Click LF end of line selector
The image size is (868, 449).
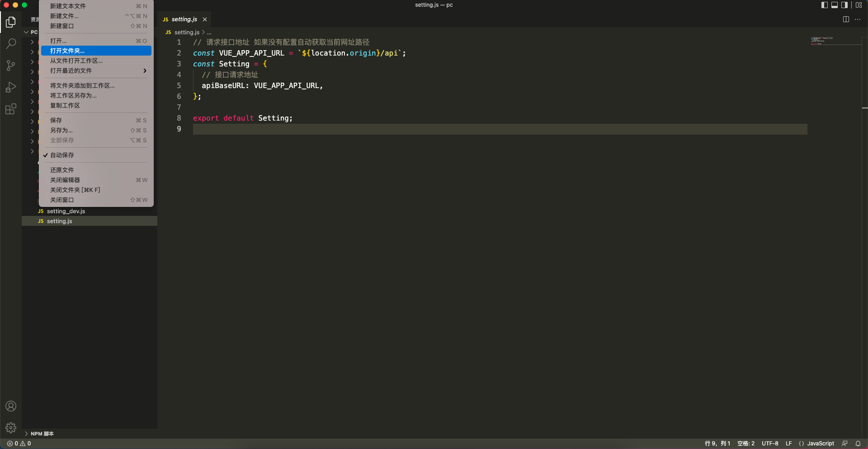tap(788, 444)
